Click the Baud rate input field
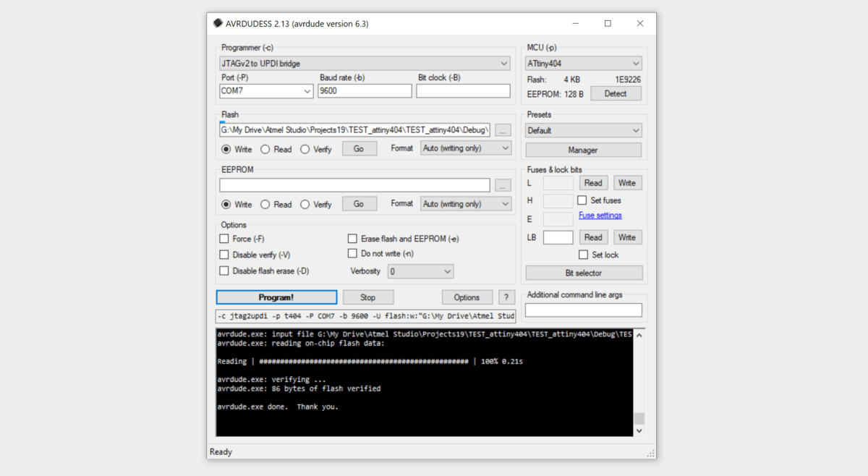 tap(365, 91)
